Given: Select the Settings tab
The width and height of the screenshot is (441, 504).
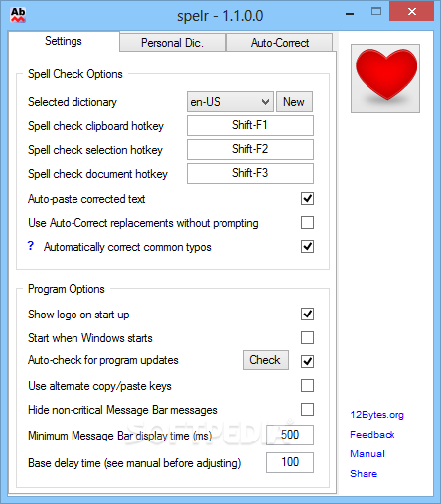Looking at the screenshot, I should coord(64,41).
